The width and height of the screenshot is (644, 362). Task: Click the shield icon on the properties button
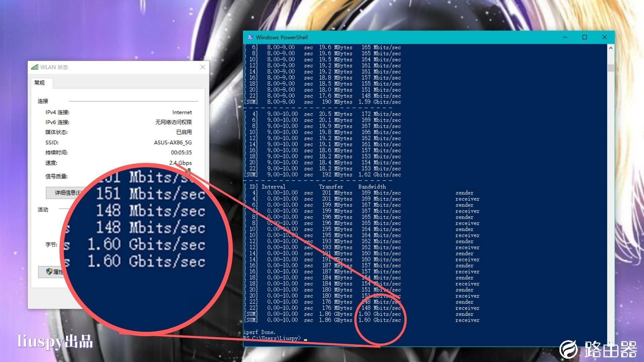(49, 271)
